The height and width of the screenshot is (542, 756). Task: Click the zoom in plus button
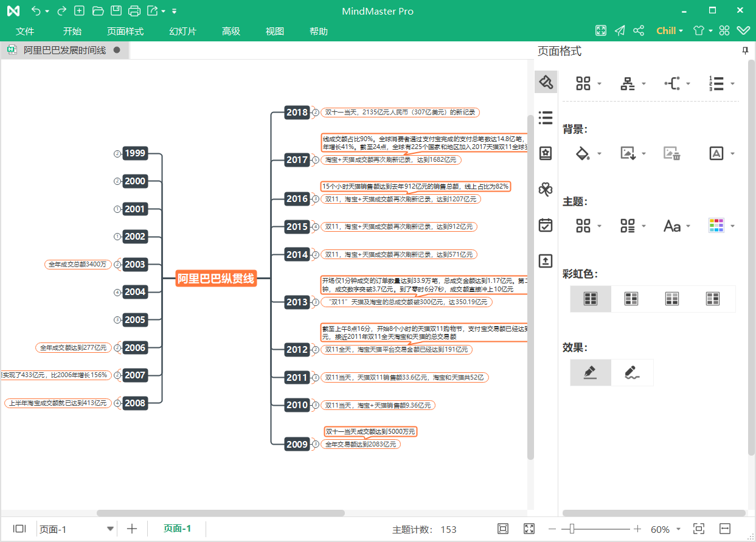[x=637, y=529]
